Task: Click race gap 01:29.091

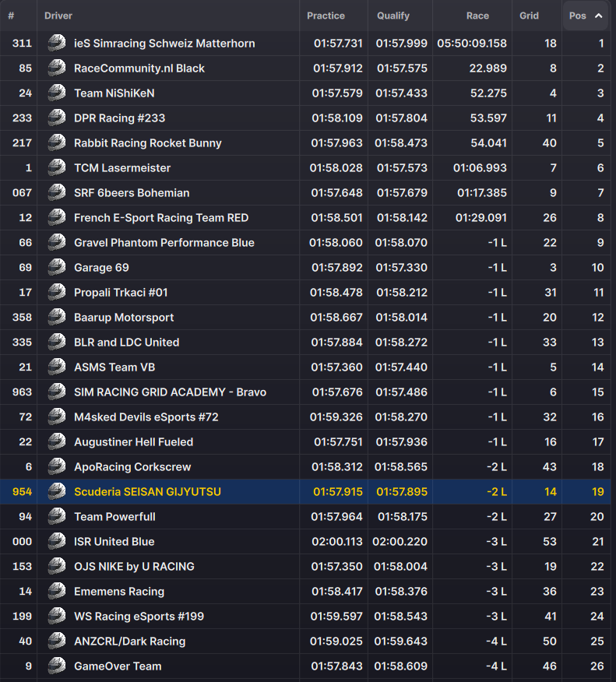Action: click(x=481, y=217)
